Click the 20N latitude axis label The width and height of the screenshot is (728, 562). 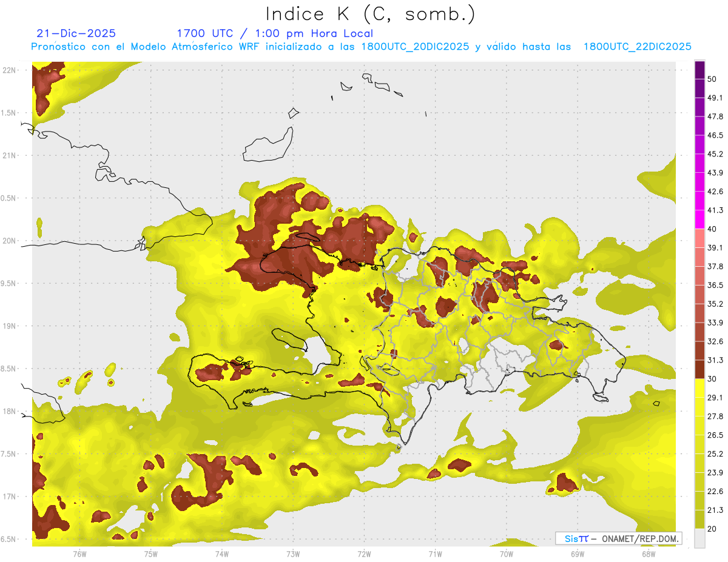pyautogui.click(x=9, y=241)
